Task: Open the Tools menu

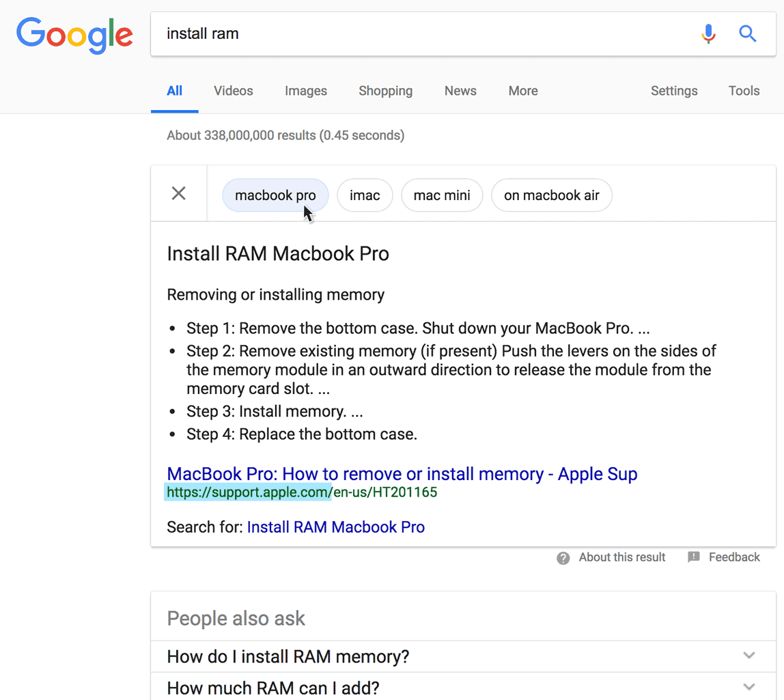Action: click(744, 90)
